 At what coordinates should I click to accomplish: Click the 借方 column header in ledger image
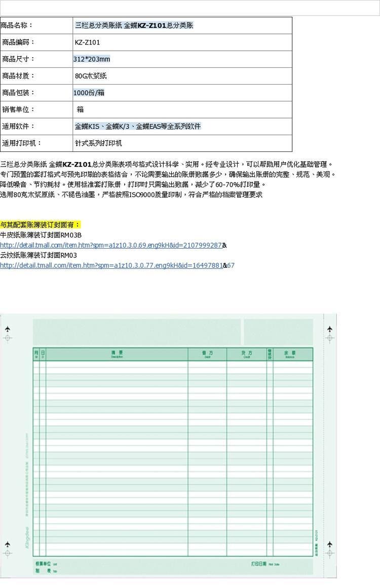pos(207,354)
